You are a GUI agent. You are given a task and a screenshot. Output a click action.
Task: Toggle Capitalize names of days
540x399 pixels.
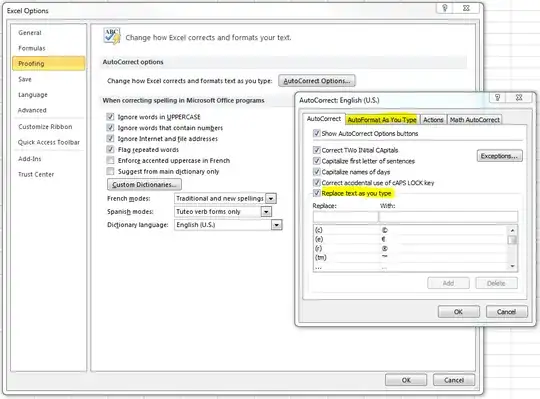coord(316,171)
